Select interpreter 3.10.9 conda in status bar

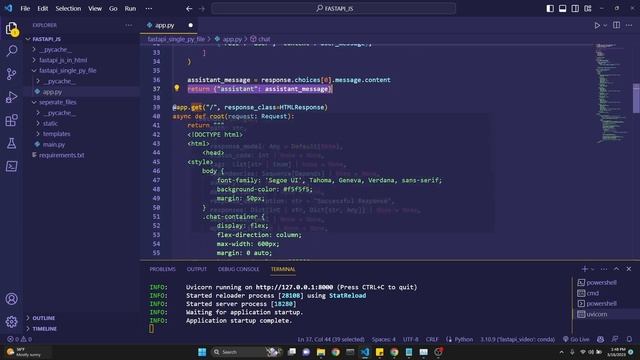[517, 339]
